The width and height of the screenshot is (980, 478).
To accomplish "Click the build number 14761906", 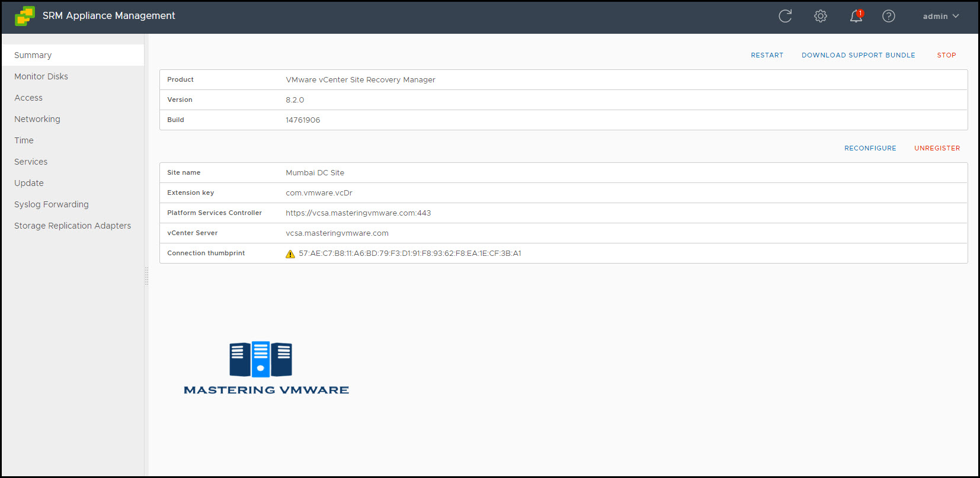I will point(303,120).
